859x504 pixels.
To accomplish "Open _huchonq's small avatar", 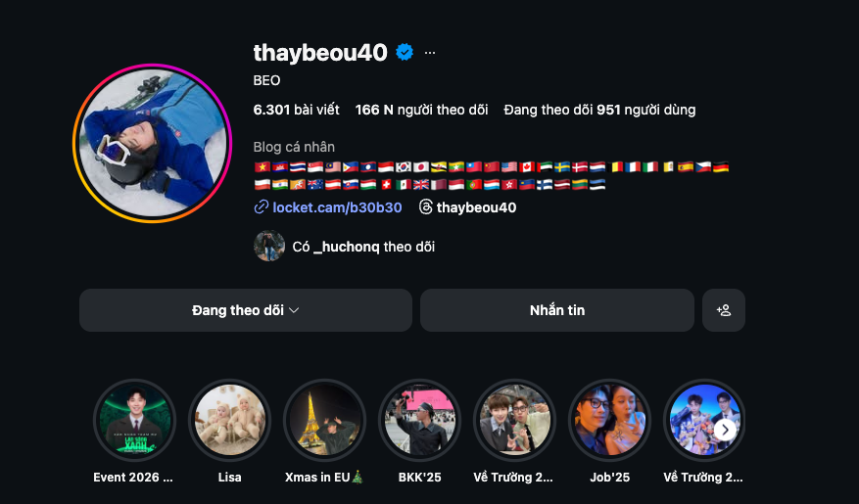I will tap(269, 246).
